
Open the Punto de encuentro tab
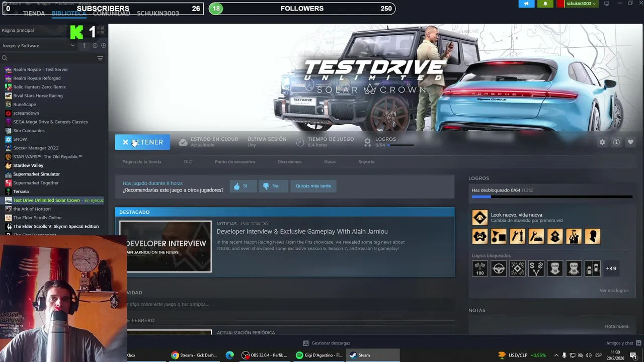click(235, 162)
